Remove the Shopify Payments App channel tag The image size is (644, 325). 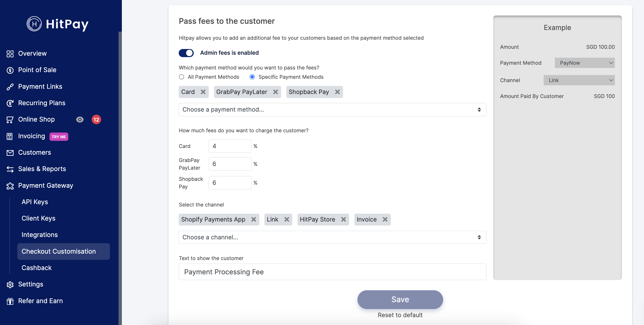253,219
